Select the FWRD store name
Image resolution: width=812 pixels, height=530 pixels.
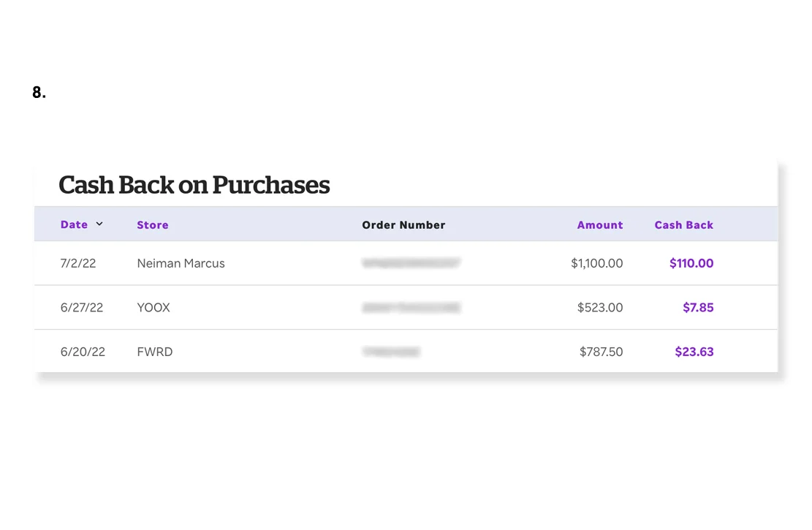[154, 352]
